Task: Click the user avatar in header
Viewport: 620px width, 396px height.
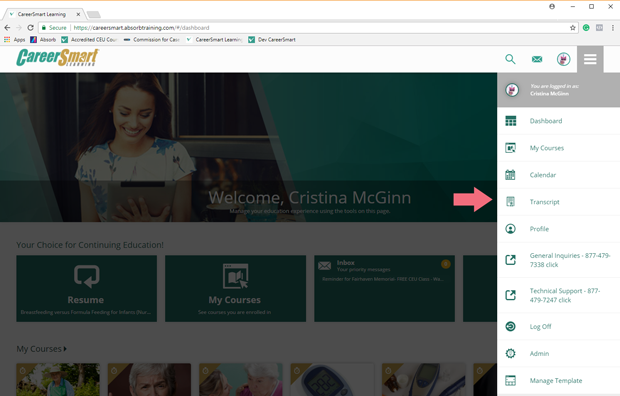Action: [x=563, y=59]
